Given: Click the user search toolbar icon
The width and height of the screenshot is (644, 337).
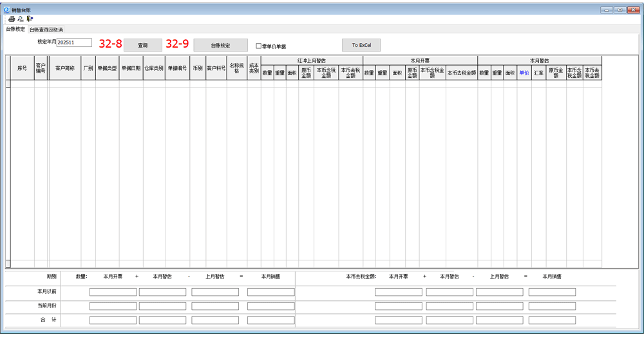Looking at the screenshot, I should [21, 19].
